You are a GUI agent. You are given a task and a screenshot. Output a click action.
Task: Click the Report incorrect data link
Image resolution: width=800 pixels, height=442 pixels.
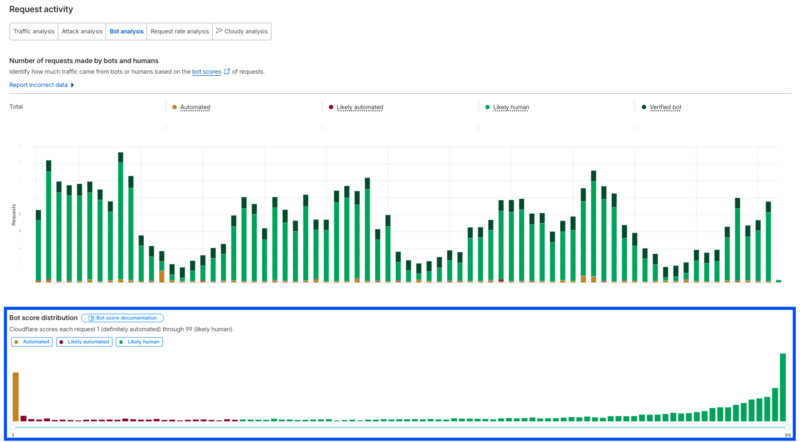[38, 85]
